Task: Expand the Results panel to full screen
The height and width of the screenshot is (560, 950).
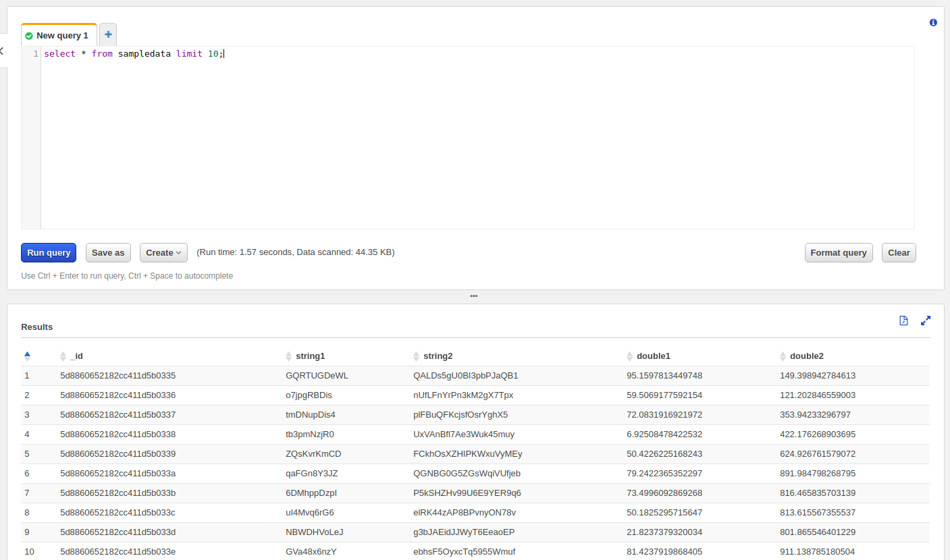Action: (925, 320)
